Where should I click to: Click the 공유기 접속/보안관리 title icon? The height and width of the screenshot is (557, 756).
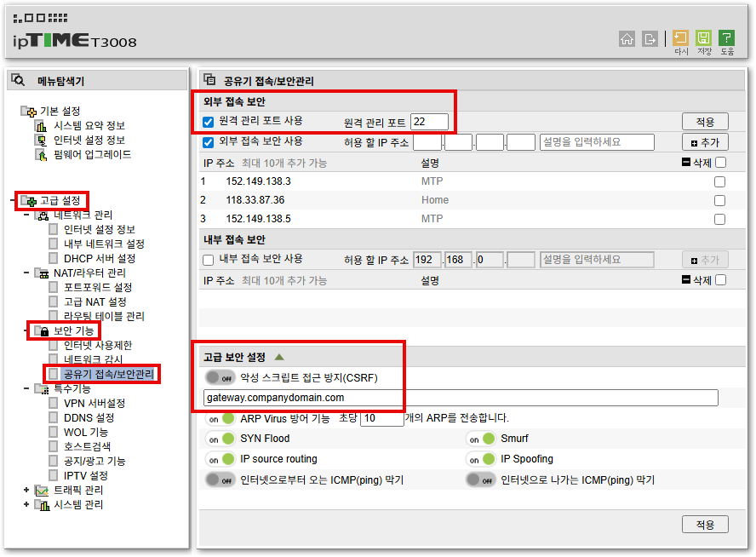209,79
